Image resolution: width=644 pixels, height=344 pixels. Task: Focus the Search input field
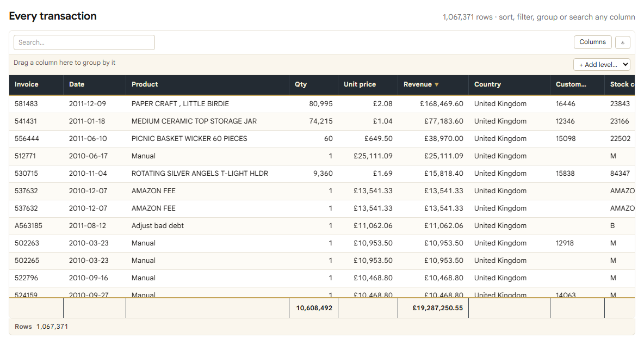coord(84,42)
